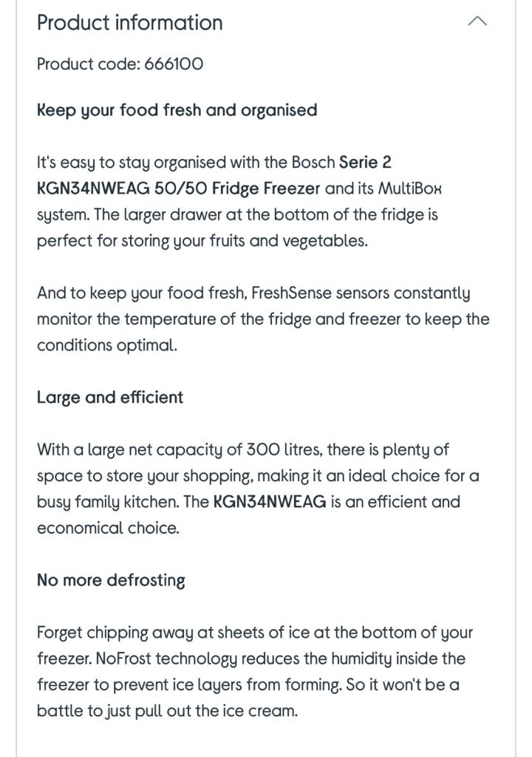Click the Product information section title

click(x=129, y=22)
